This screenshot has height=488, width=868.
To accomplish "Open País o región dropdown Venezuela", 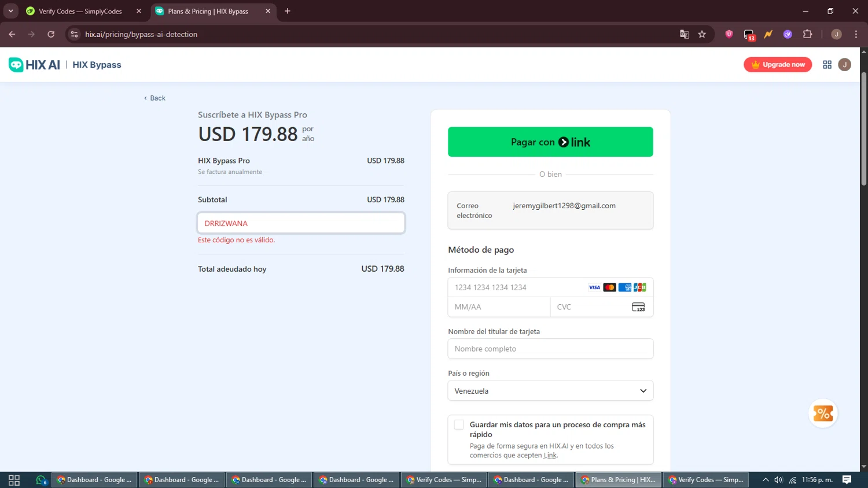I will tap(550, 391).
